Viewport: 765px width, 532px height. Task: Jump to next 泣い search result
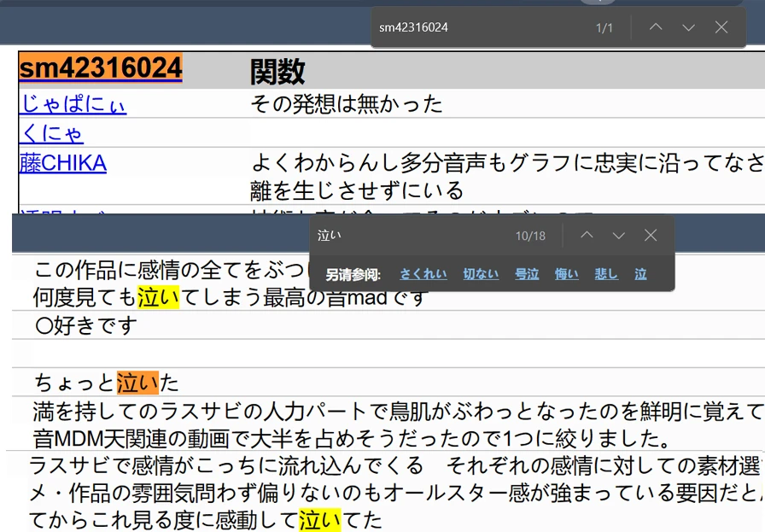619,235
